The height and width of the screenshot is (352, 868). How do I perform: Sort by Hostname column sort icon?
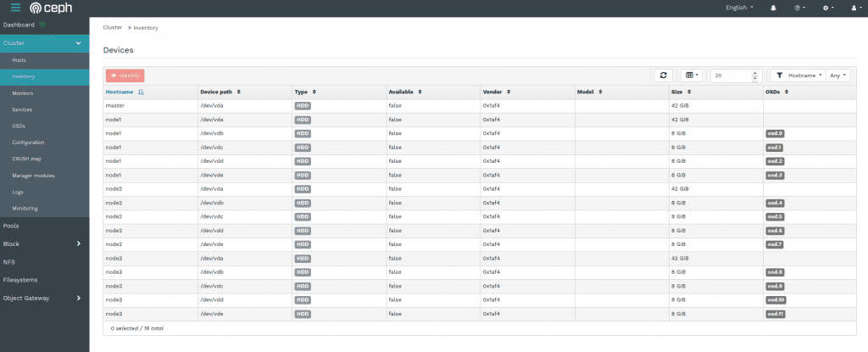141,92
